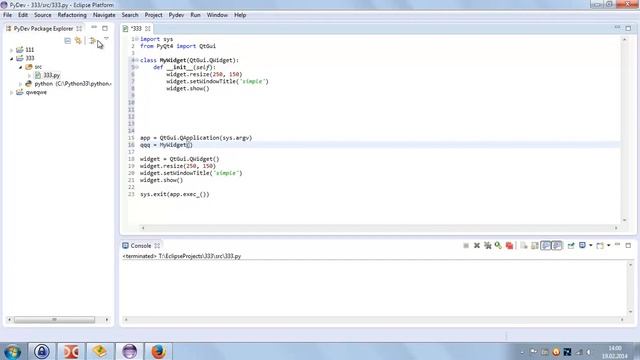Image resolution: width=640 pixels, height=360 pixels.
Task: Open the Refactoring menu
Action: (72, 15)
